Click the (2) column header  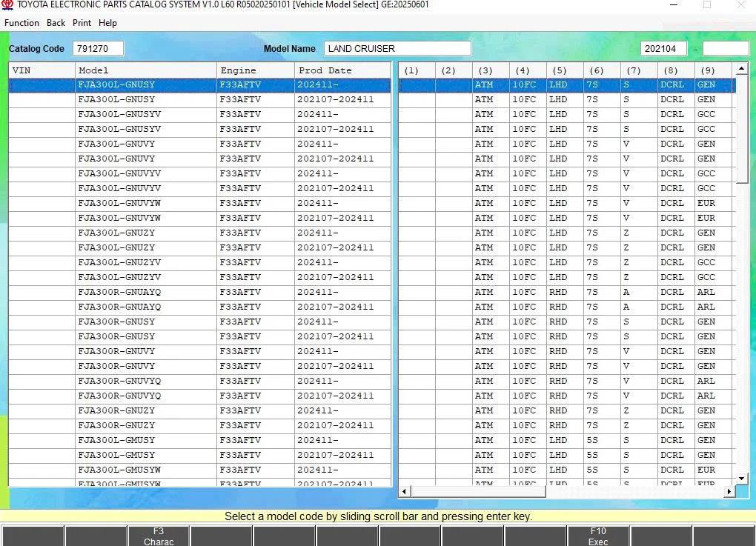click(454, 70)
